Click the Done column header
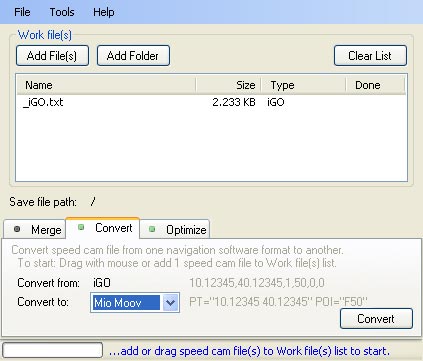 coord(375,85)
